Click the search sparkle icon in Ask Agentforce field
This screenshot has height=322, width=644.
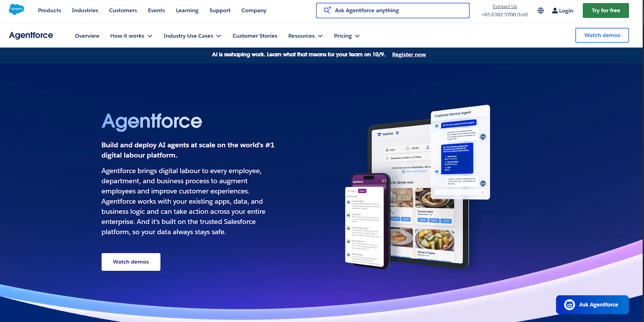(x=327, y=10)
